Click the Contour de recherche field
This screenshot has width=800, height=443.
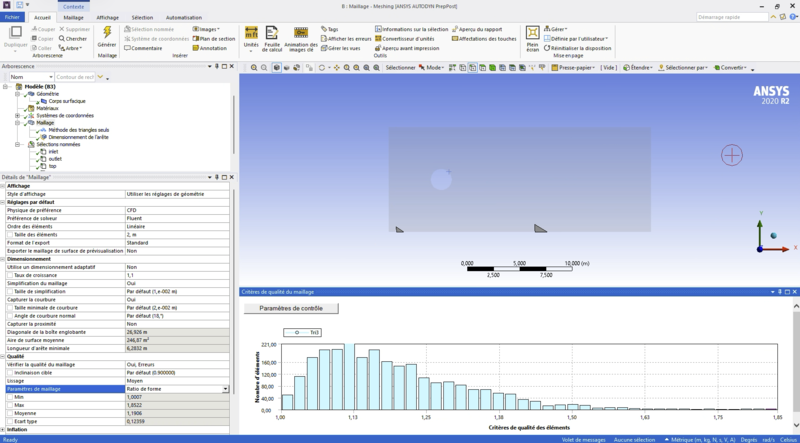[x=75, y=77]
